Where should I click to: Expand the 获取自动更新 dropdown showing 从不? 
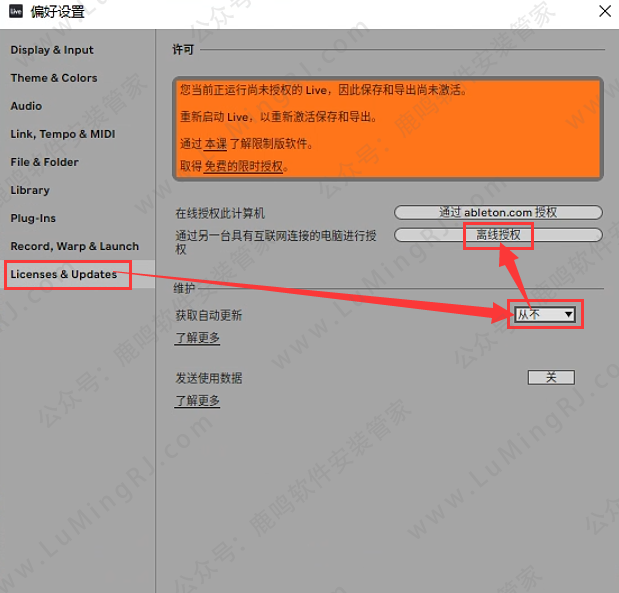(x=545, y=314)
